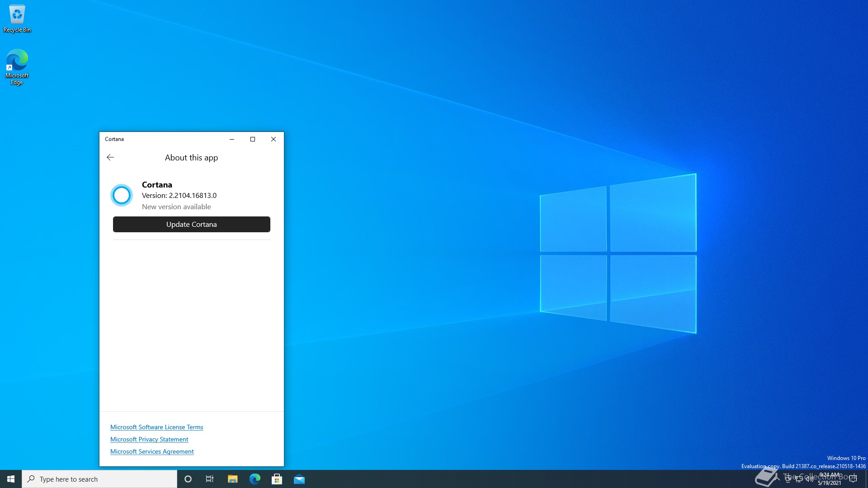Click the Type here to search box

coord(99,479)
